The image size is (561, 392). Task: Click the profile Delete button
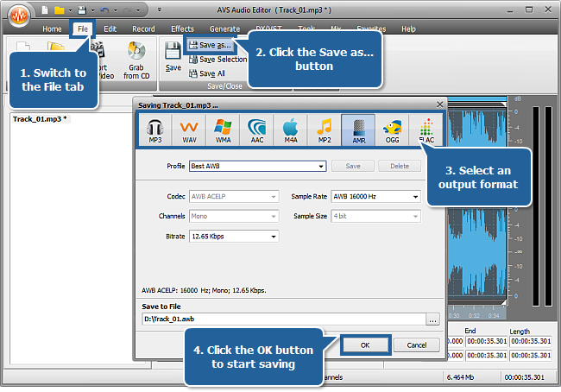[x=400, y=166]
